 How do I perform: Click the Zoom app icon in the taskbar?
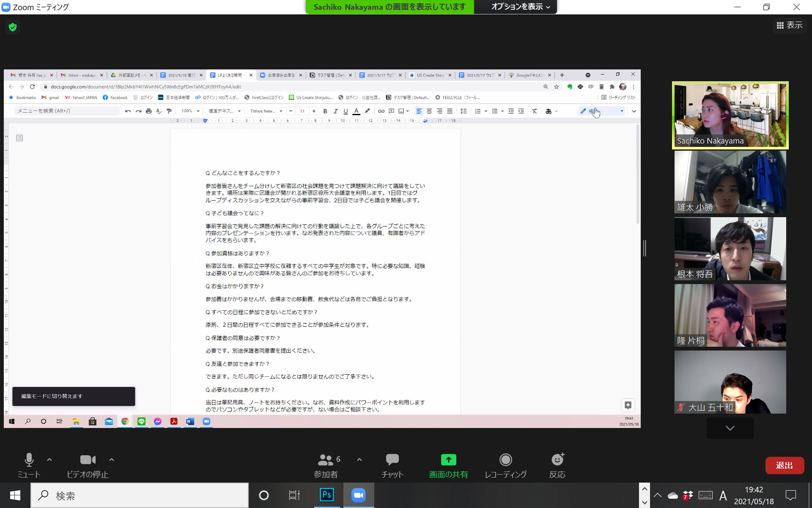pos(358,495)
